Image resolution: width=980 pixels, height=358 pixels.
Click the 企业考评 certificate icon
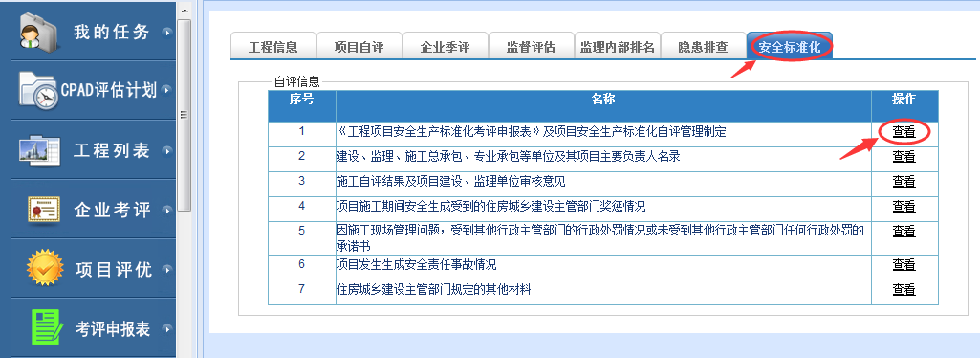pyautogui.click(x=44, y=210)
